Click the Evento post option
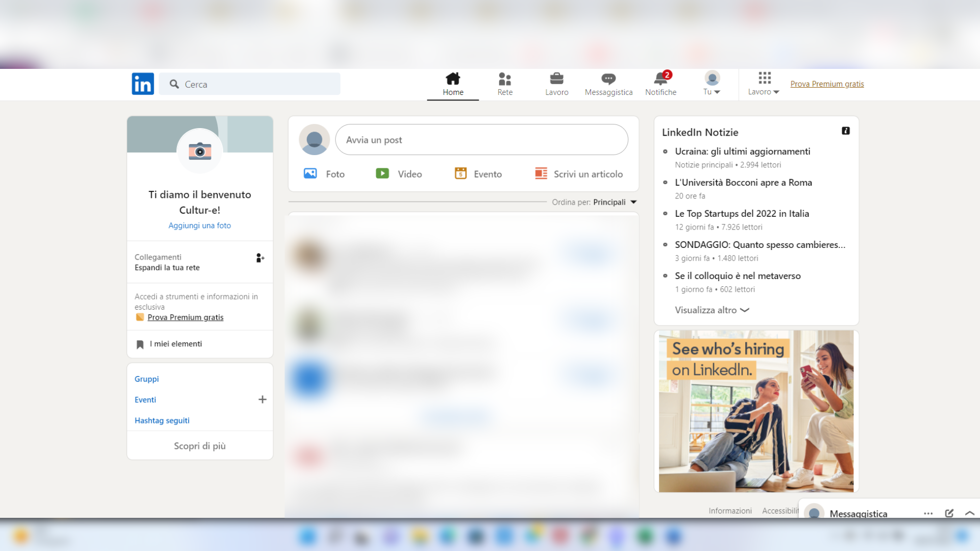 click(478, 174)
